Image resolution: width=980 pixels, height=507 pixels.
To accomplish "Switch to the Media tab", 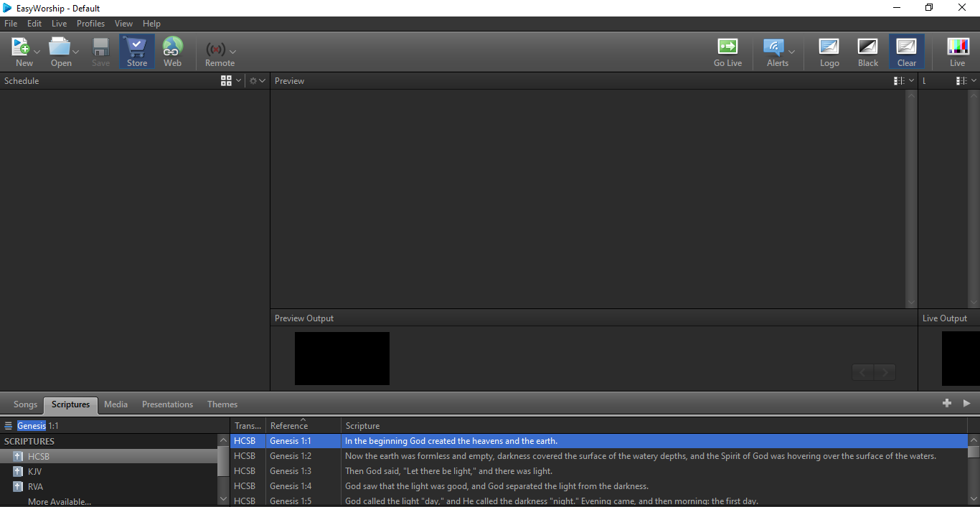I will [116, 404].
